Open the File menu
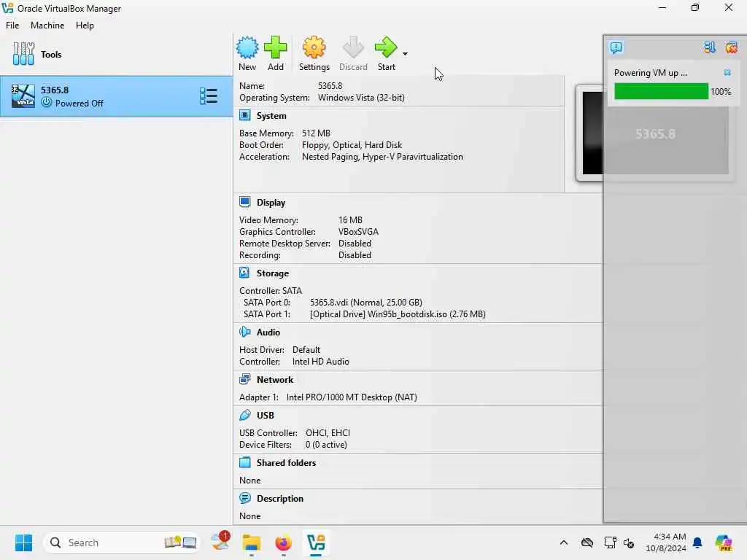The width and height of the screenshot is (747, 560). pyautogui.click(x=12, y=26)
